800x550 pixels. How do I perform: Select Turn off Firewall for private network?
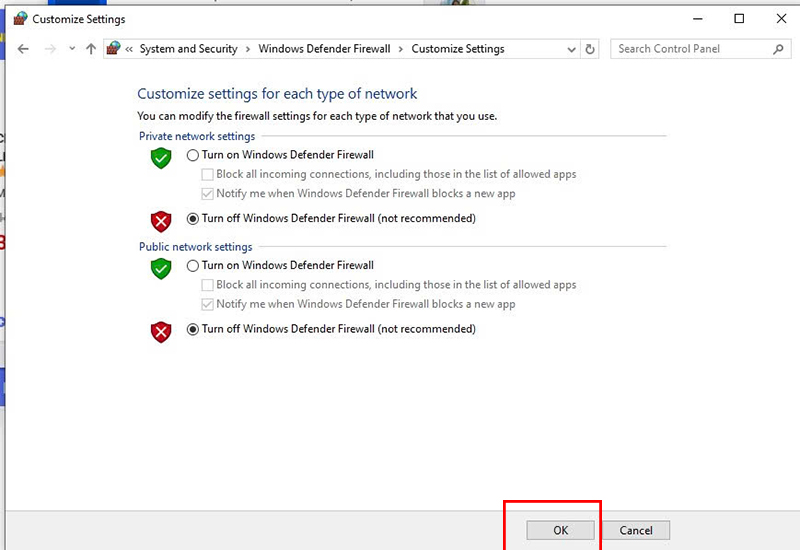[192, 219]
